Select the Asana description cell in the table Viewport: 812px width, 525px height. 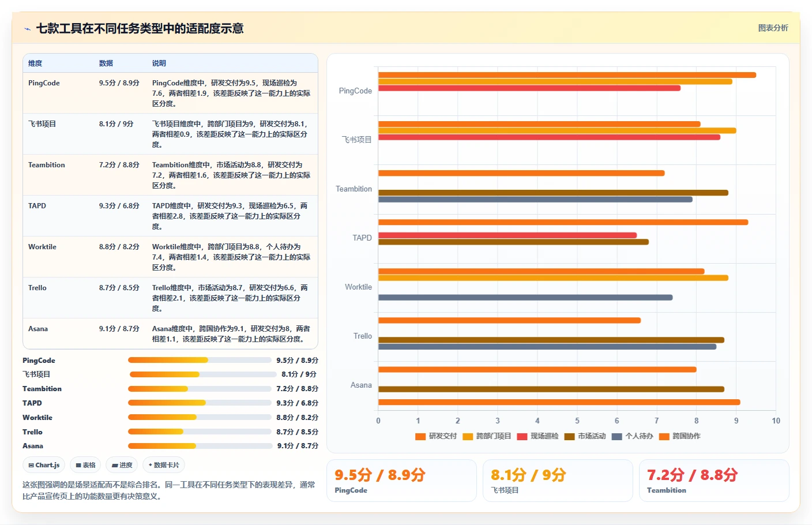point(232,334)
